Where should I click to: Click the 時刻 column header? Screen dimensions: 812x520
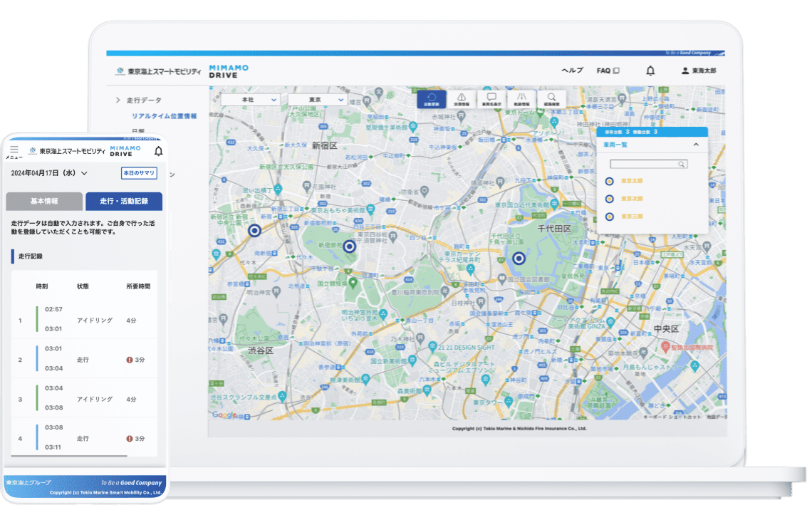coord(42,286)
